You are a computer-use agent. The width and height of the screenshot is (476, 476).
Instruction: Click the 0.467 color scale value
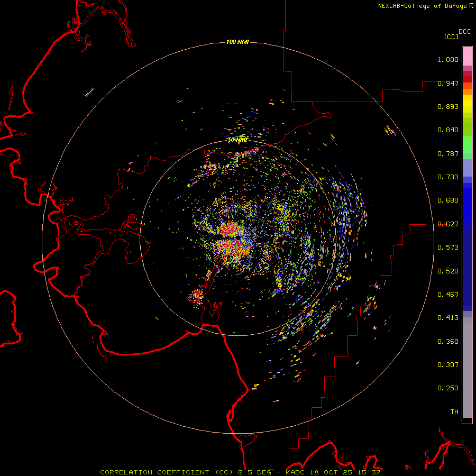point(448,295)
